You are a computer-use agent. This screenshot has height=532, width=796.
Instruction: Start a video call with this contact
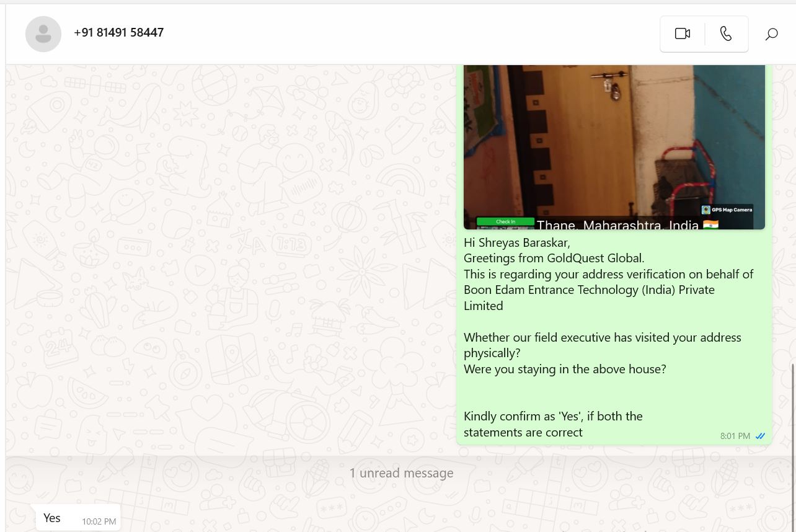tap(683, 33)
